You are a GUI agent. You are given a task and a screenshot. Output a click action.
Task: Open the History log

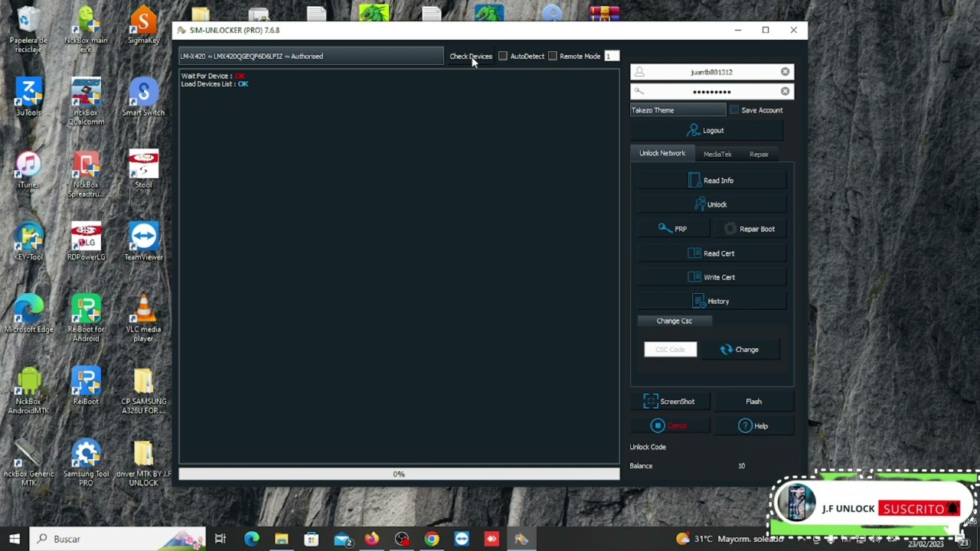click(712, 302)
